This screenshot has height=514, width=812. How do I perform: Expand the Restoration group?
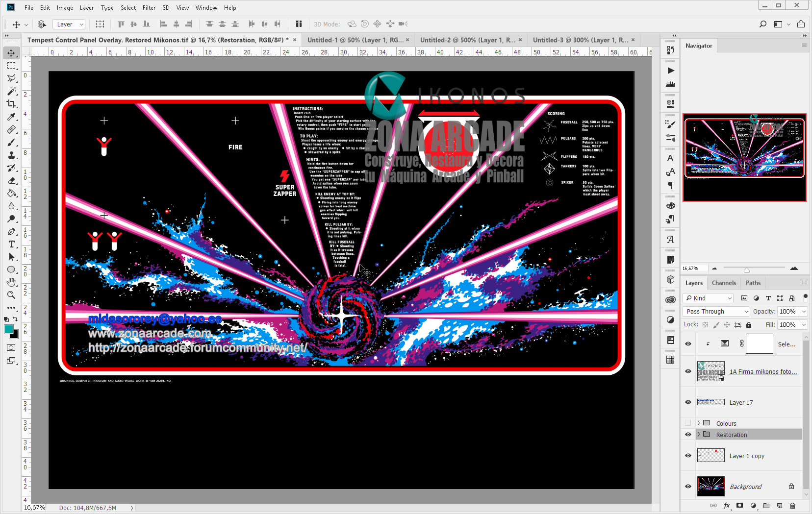[698, 435]
